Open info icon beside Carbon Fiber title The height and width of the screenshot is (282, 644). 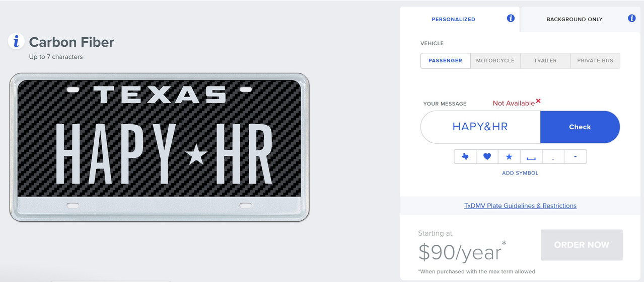point(16,41)
